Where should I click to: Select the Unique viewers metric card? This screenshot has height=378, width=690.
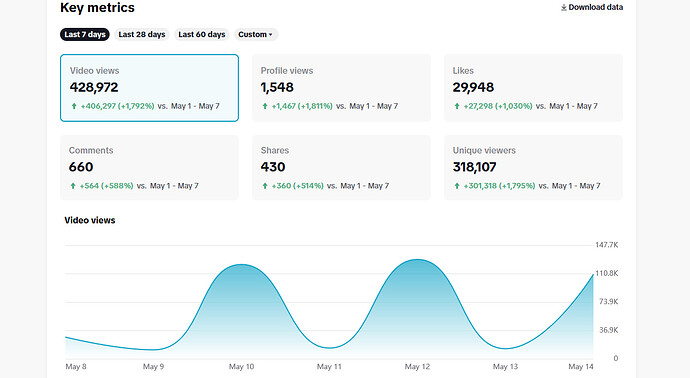tap(533, 167)
